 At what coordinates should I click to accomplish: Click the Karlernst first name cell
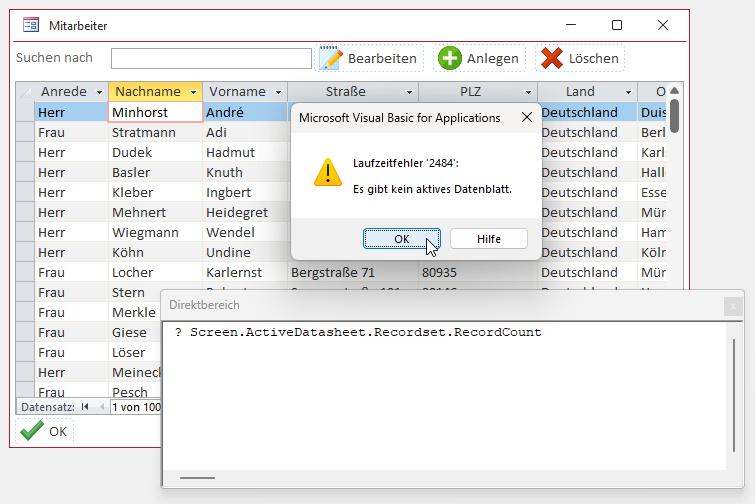245,272
